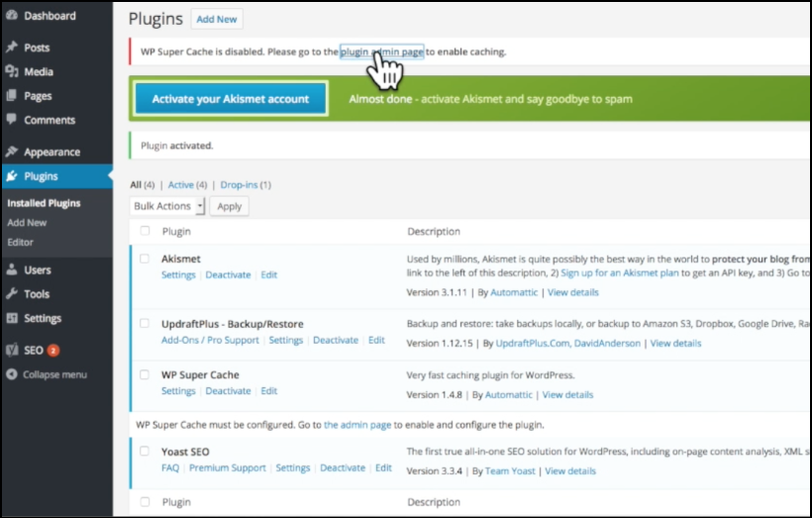Image resolution: width=812 pixels, height=518 pixels.
Task: Click Edit link under Akismet
Action: 268,274
